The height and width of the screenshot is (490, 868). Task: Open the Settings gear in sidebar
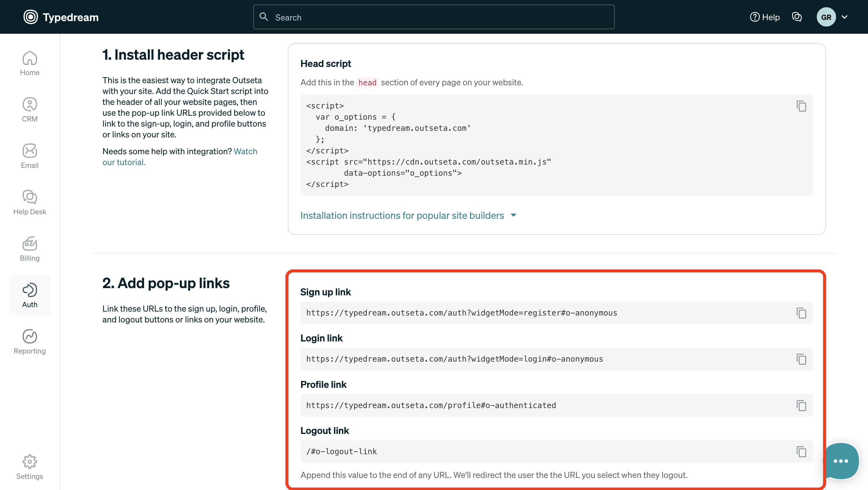point(30,467)
